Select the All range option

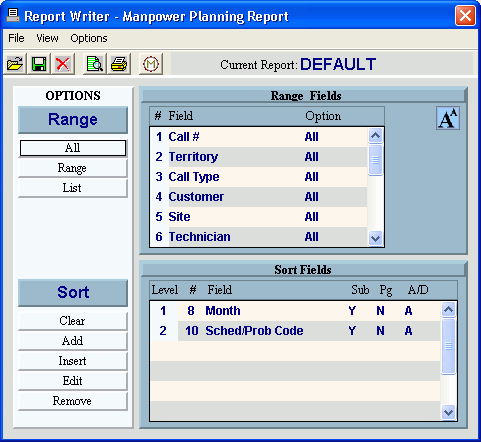click(x=73, y=148)
